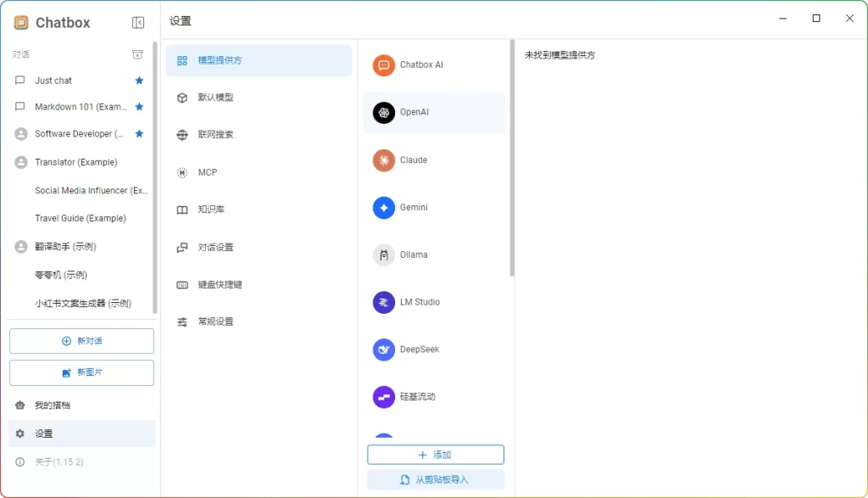Click the info icon next to 关于
This screenshot has height=498, width=868.
20,462
